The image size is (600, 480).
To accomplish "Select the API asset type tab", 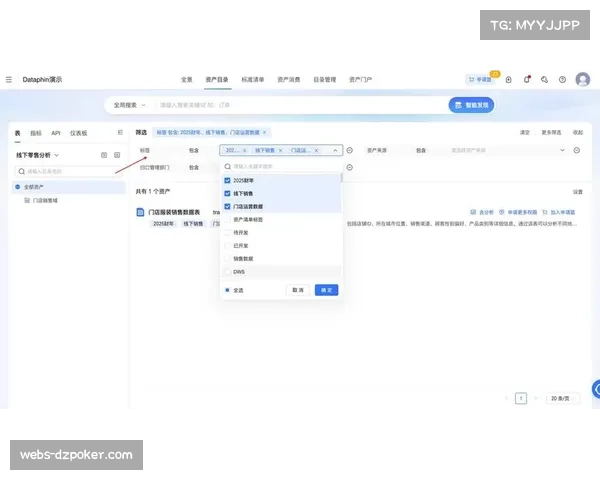I will tap(56, 133).
